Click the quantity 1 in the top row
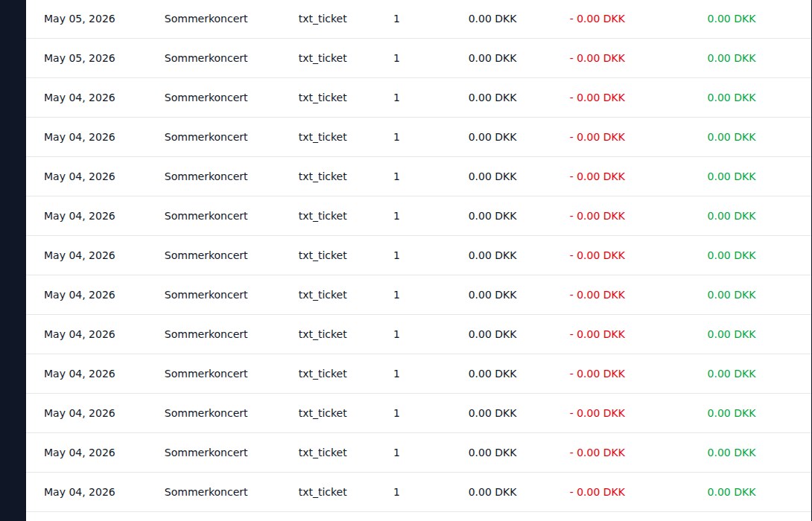The width and height of the screenshot is (812, 521). 396,19
